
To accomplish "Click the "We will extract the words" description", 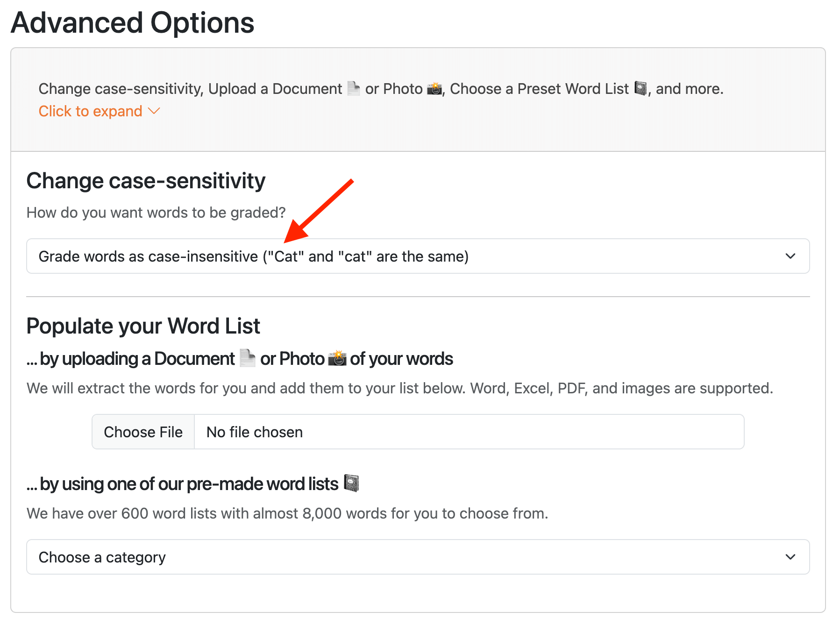I will (399, 388).
